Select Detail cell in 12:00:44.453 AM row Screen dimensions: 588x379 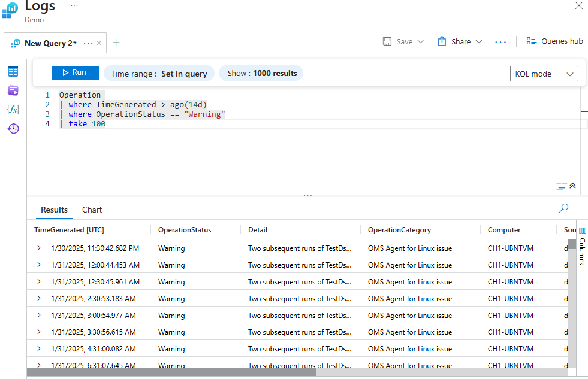click(300, 265)
